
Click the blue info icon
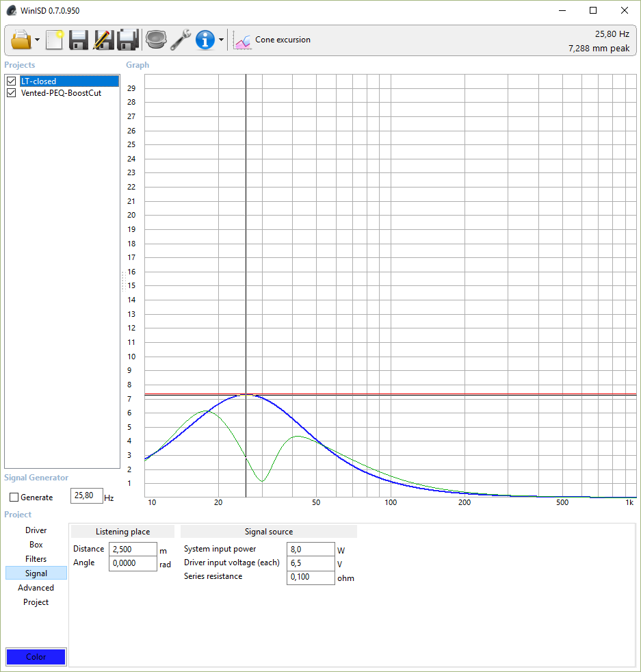pyautogui.click(x=205, y=40)
